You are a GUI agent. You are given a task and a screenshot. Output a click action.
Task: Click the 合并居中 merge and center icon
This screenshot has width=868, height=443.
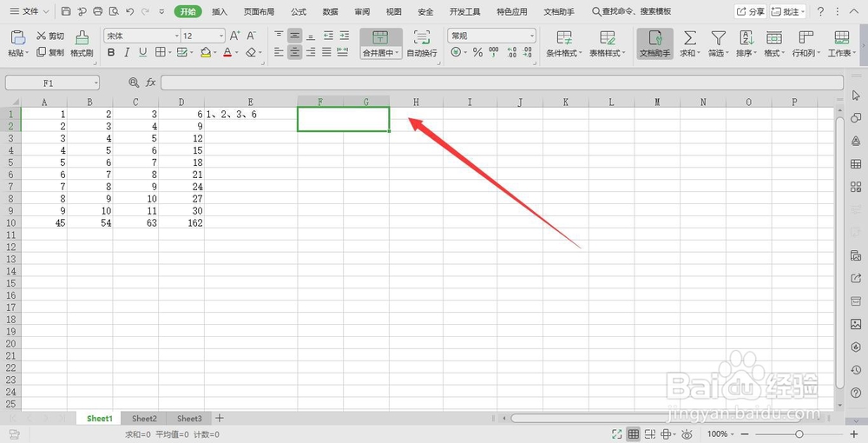(380, 37)
